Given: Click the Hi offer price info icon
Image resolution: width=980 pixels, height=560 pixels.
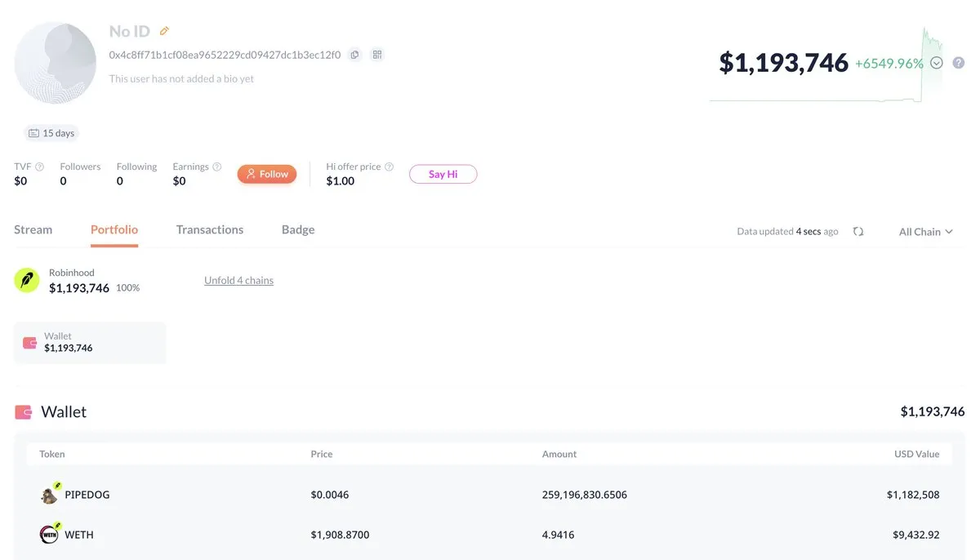Looking at the screenshot, I should 389,167.
